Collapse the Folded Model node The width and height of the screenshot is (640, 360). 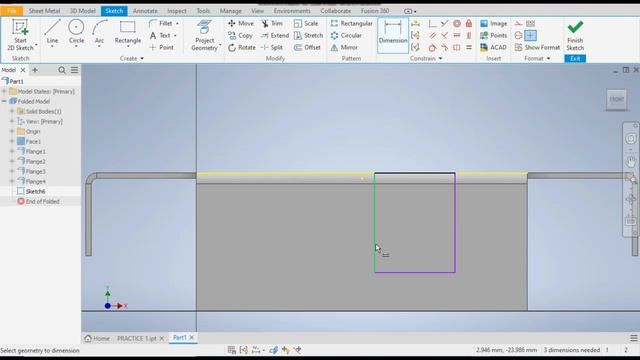click(4, 101)
